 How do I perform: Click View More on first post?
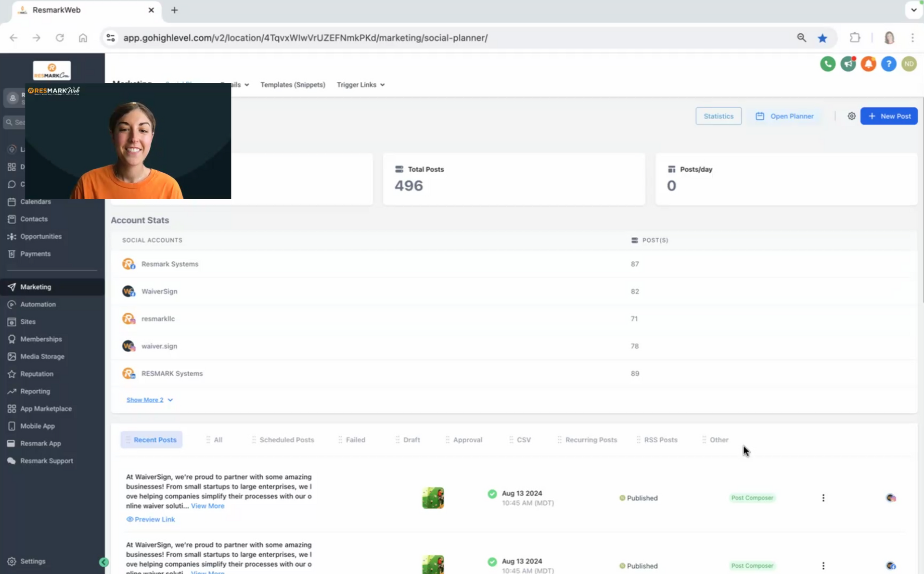pyautogui.click(x=207, y=506)
